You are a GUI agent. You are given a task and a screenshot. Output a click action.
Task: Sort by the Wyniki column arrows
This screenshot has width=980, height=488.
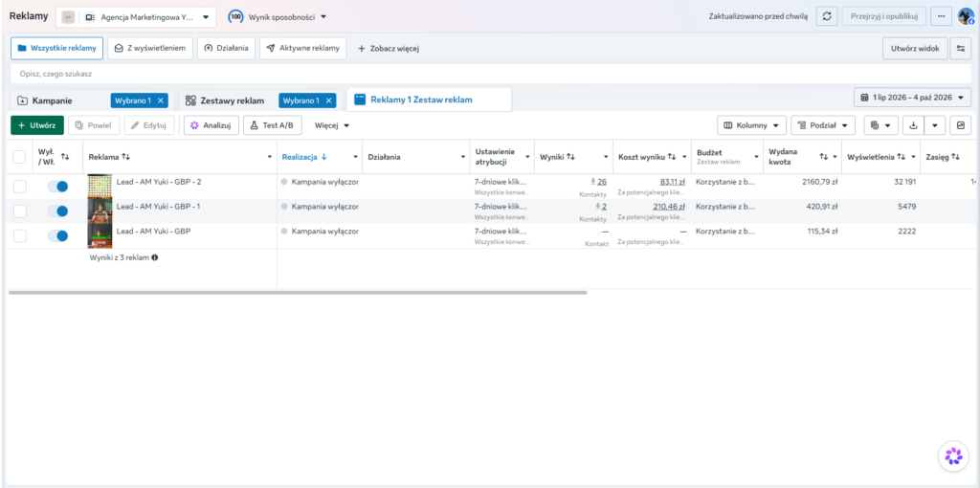pos(570,157)
